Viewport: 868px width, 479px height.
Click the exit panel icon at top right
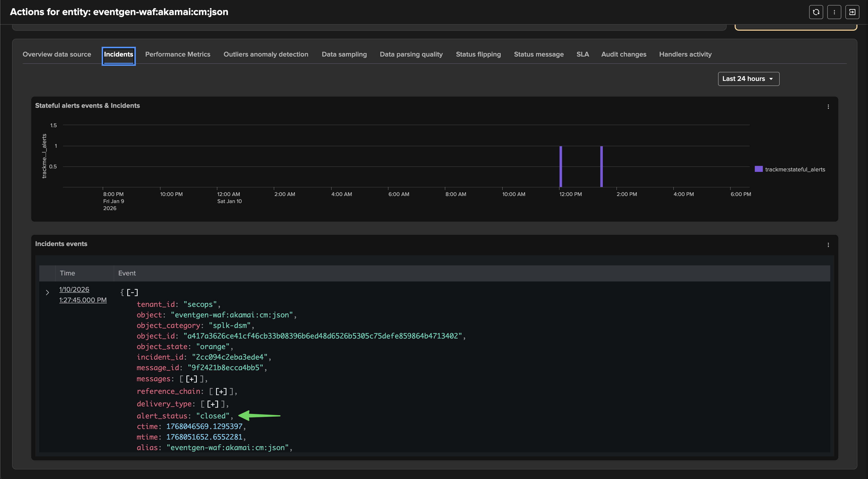[852, 12]
